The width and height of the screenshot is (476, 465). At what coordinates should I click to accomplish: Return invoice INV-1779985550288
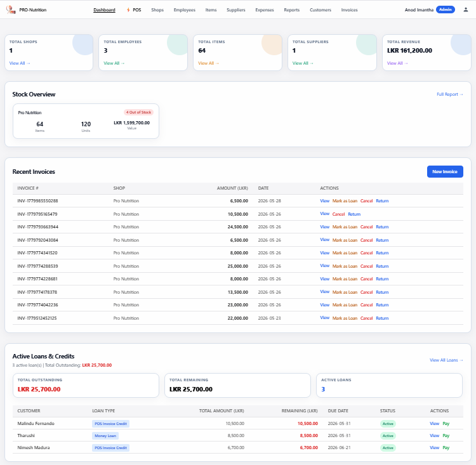coord(382,201)
